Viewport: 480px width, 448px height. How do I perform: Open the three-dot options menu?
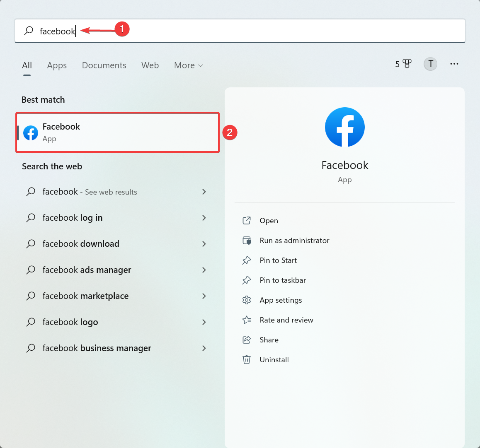coord(454,64)
